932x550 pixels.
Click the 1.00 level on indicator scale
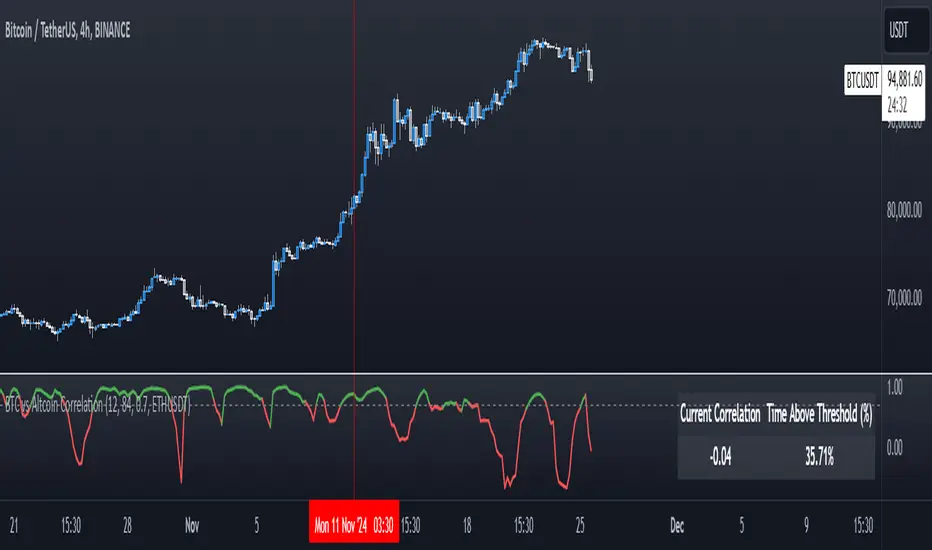click(x=895, y=388)
